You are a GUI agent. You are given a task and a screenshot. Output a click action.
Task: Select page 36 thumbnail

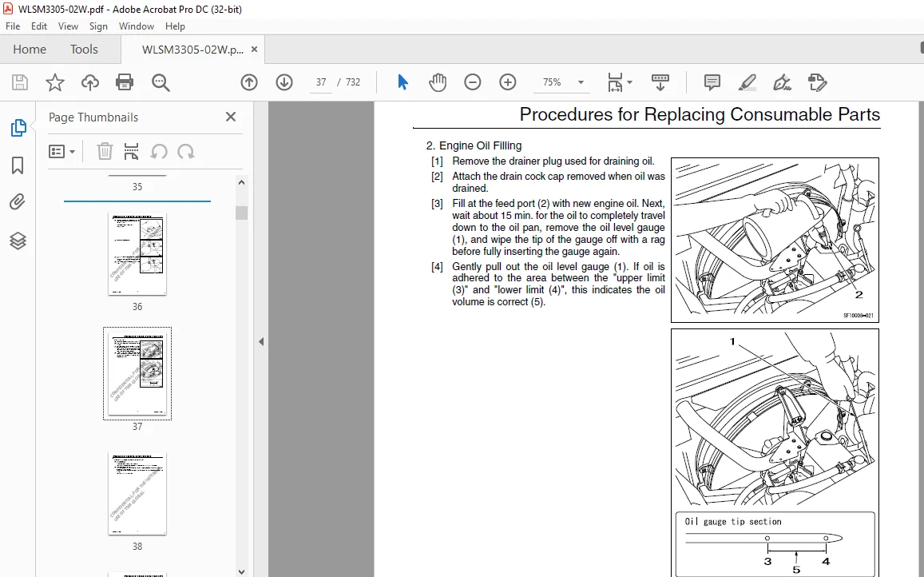(137, 254)
